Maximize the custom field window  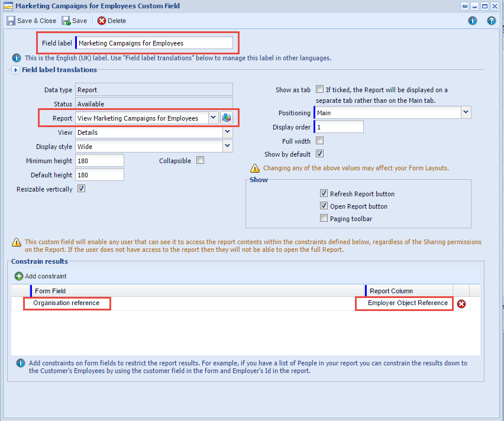pyautogui.click(x=484, y=6)
